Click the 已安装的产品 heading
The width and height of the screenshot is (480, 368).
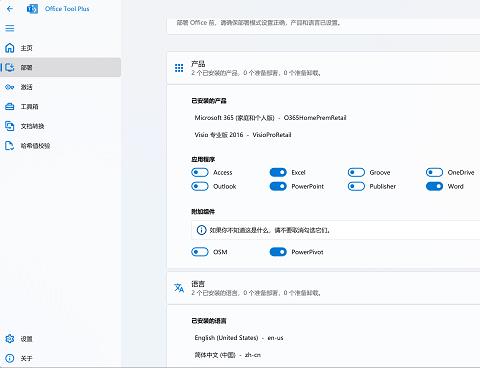(x=209, y=101)
